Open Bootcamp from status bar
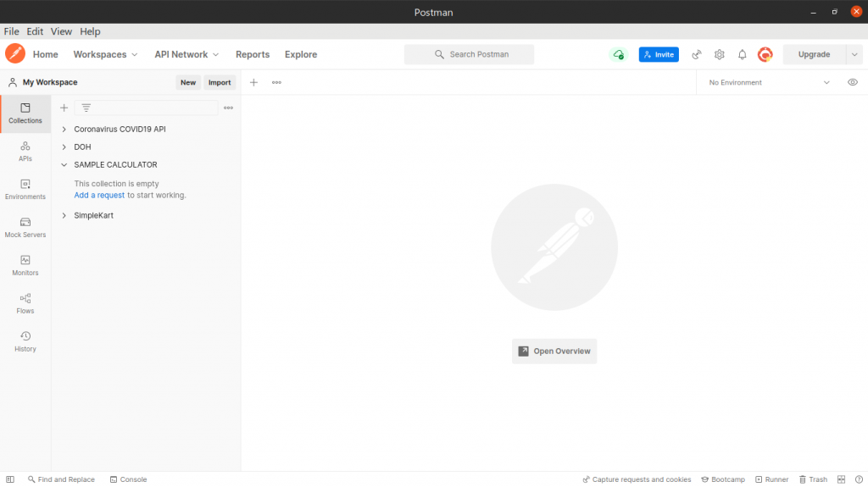The width and height of the screenshot is (868, 487). (723, 479)
